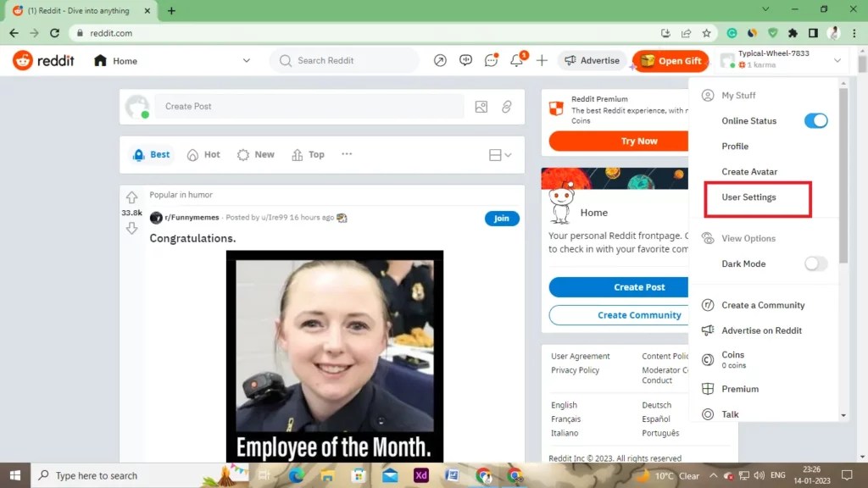Open Chrome from the Windows taskbar
This screenshot has height=488, width=868.
click(483, 474)
